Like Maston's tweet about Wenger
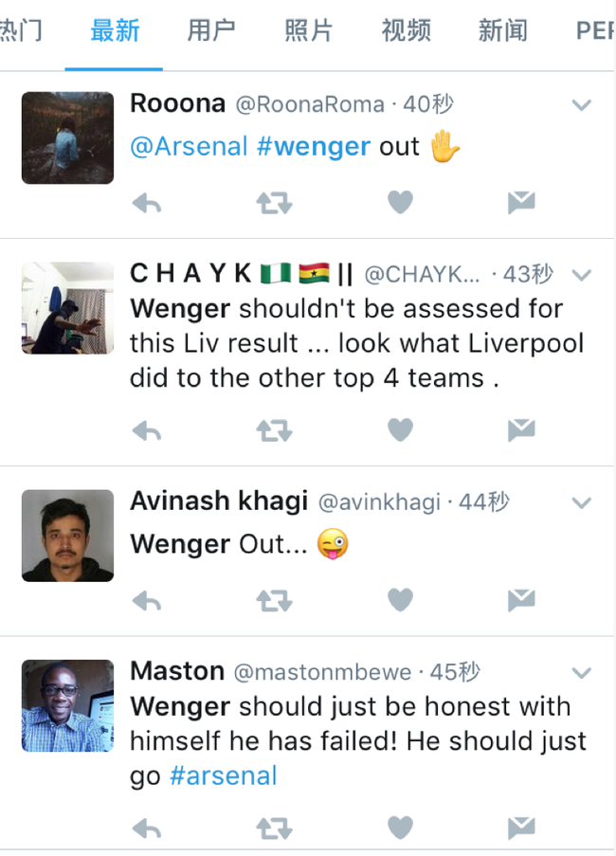Viewport: 616px width, 856px height. 401,829
